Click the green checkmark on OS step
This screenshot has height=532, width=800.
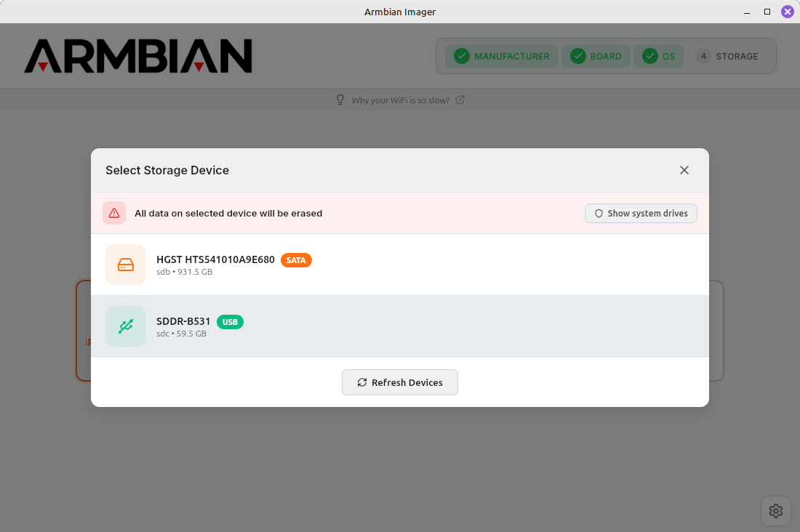click(650, 55)
